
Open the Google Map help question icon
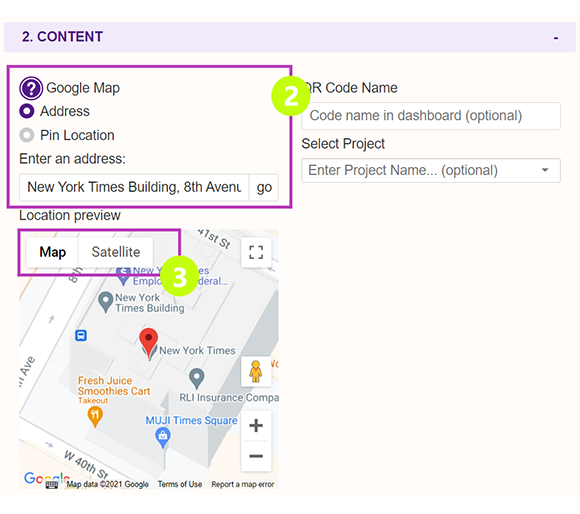tap(31, 88)
